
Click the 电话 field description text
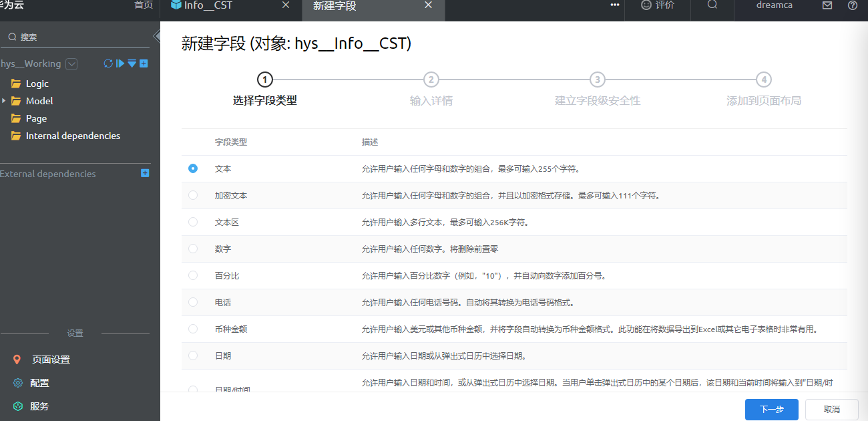(x=468, y=302)
